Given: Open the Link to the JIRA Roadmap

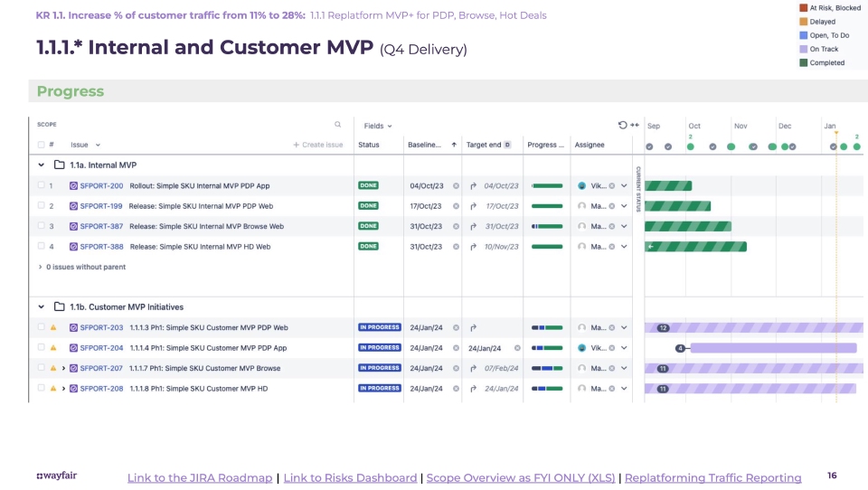Looking at the screenshot, I should coord(200,478).
